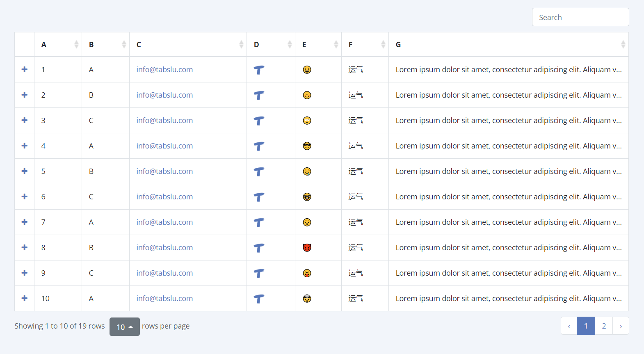Expand row 7 details

pos(25,222)
